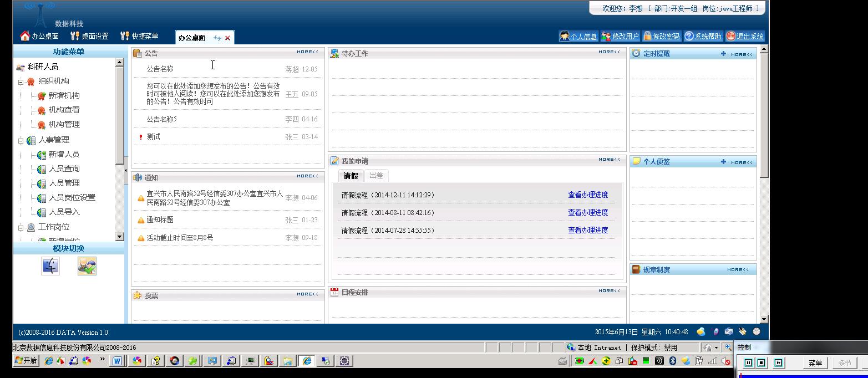Click skip-forward button in 控制 window
This screenshot has width=868, height=378.
point(778,363)
